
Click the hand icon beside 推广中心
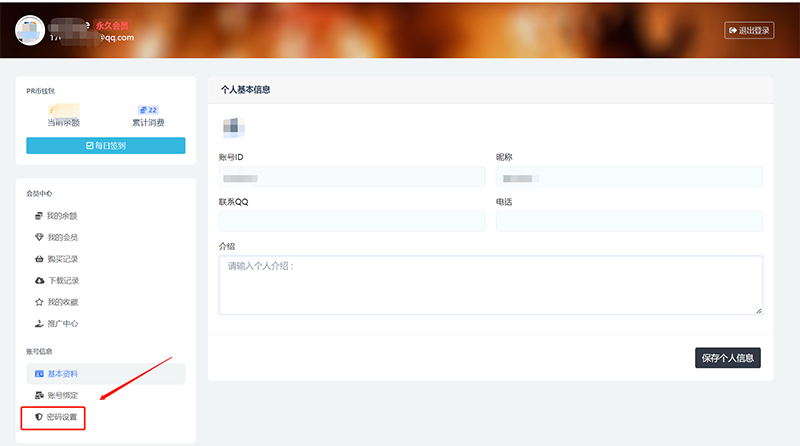39,324
